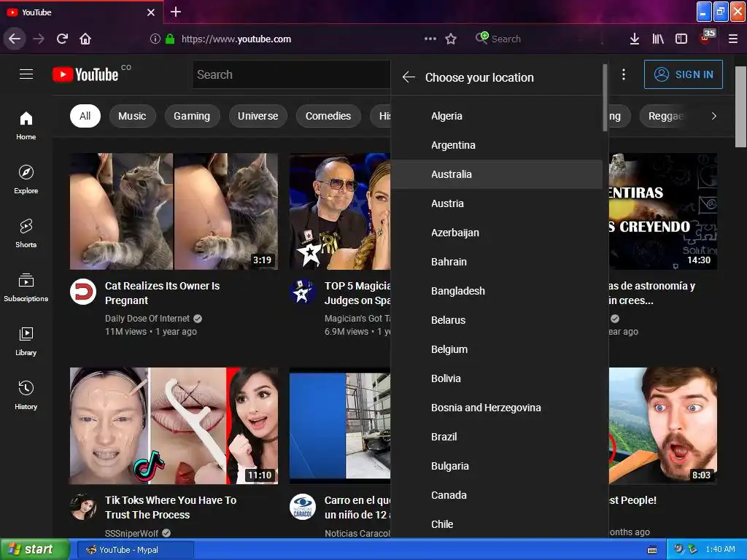Open the Windows start button
The height and width of the screenshot is (560, 747).
tap(34, 550)
